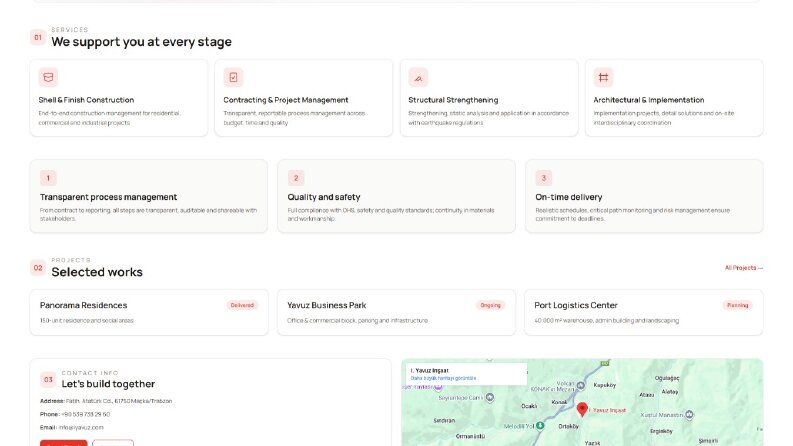
Task: Click the Ortaköy label on the map
Action: [x=568, y=426]
